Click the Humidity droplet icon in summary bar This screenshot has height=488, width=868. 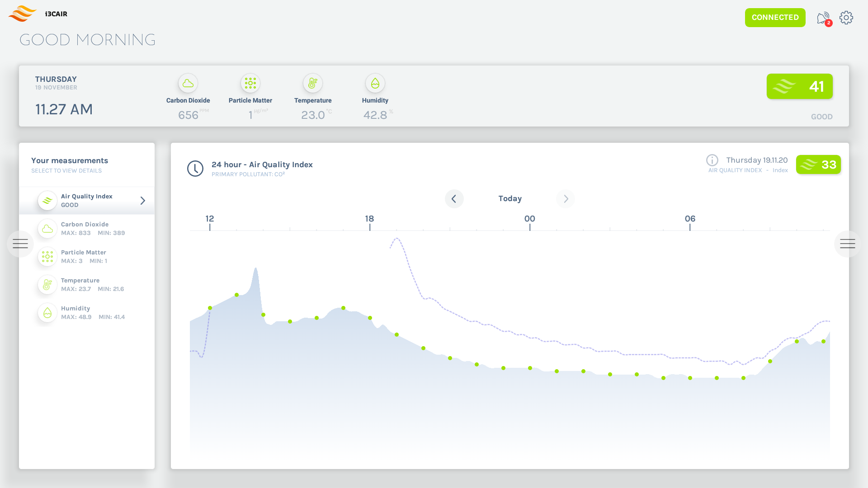(375, 83)
